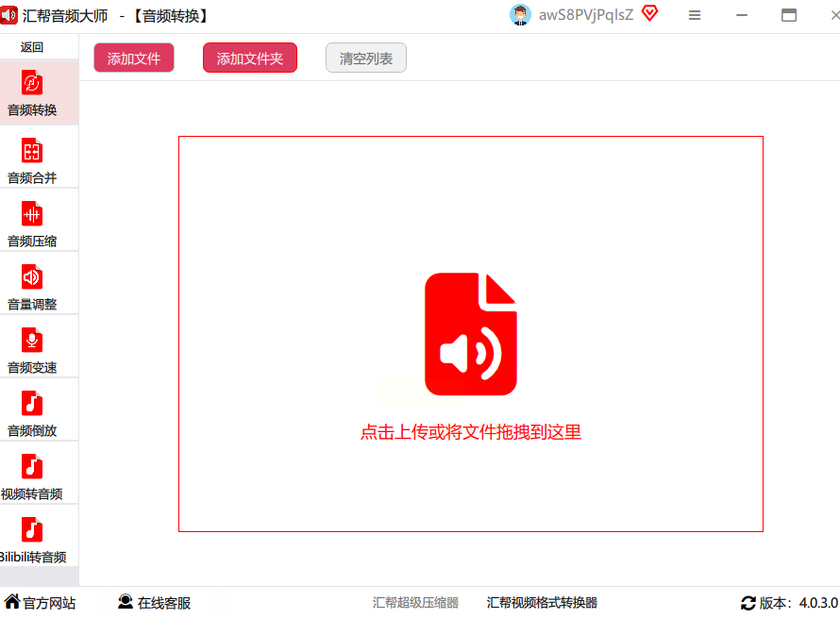Click the 添加文件 button
Screen dimensions: 840x618
tap(134, 58)
